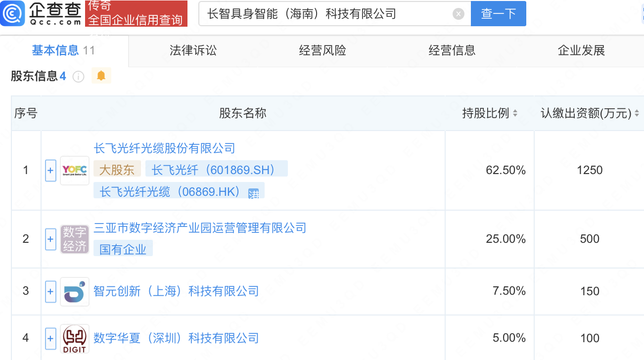Viewport: 644px width, 360px height.
Task: Expand the 智元创新 row plus button
Action: [x=50, y=291]
